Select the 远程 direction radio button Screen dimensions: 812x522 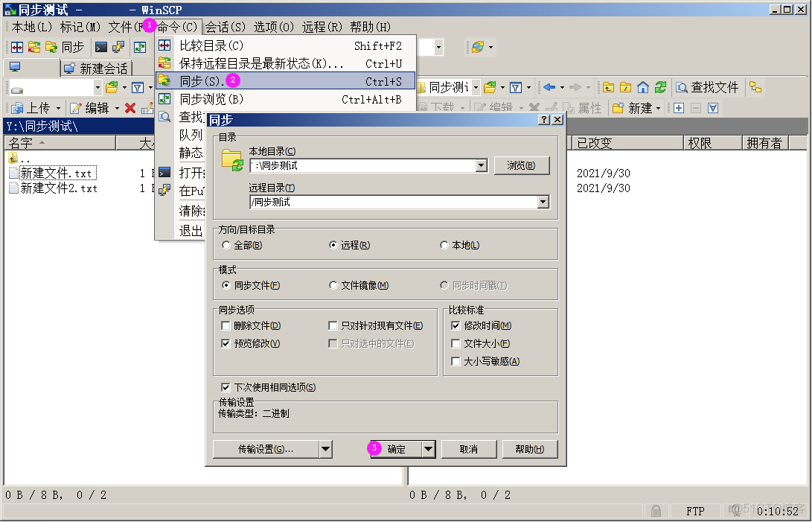(333, 245)
